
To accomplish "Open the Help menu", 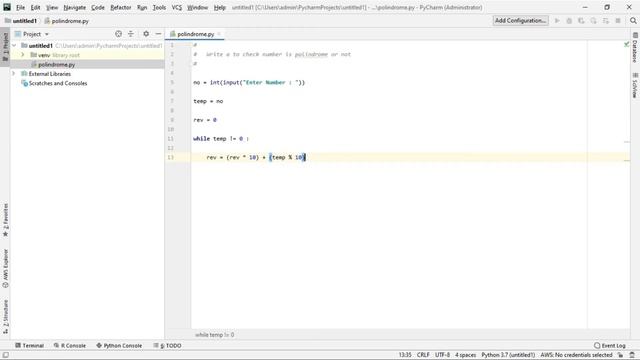I will (x=220, y=7).
